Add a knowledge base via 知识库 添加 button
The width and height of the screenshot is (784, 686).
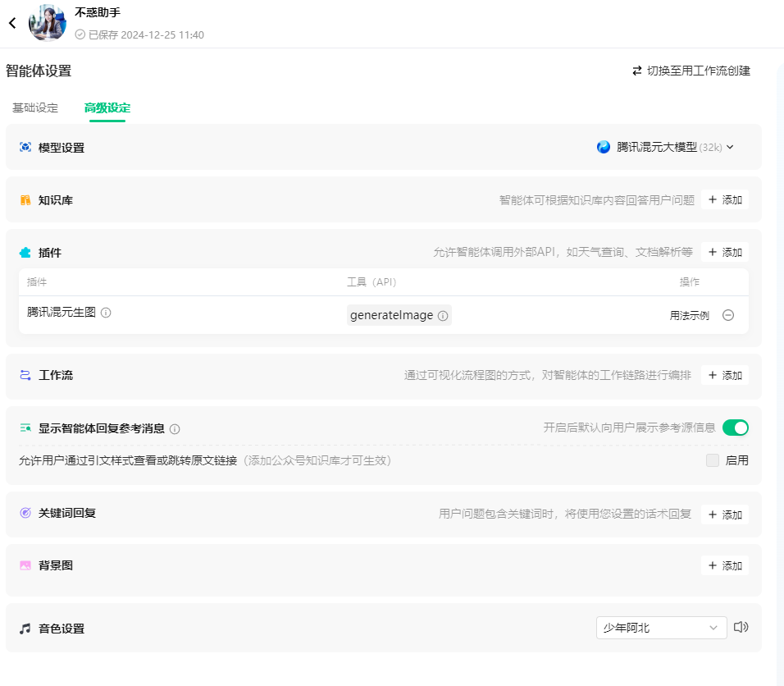(725, 199)
